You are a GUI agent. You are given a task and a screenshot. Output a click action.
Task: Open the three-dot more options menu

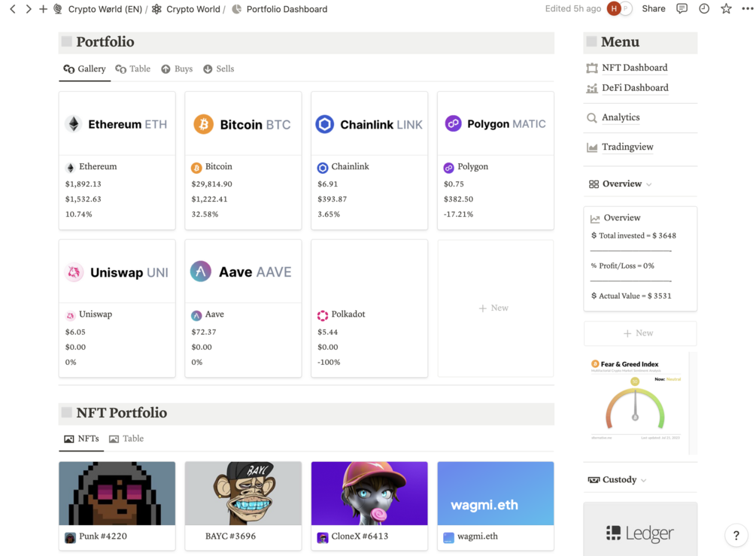(x=747, y=9)
